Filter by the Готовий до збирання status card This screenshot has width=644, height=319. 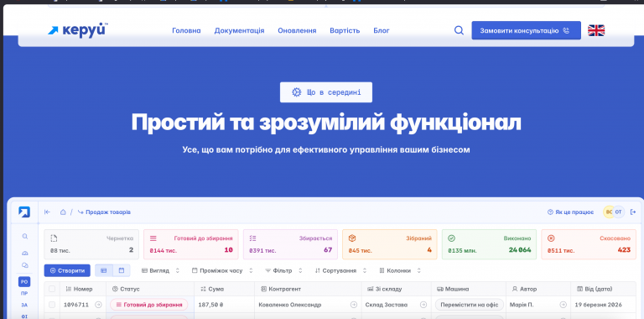coord(191,244)
